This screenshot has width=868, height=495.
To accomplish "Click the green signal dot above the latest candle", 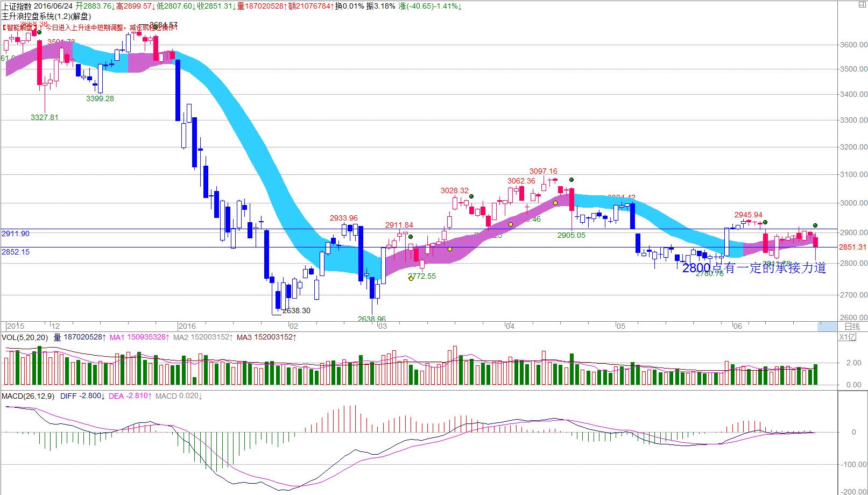I will coord(815,225).
